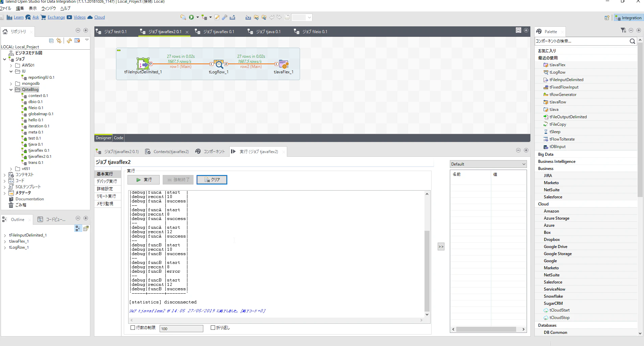Screen dimensions: 644x346
Task: Click the line limit field showing 100
Action: click(x=181, y=328)
